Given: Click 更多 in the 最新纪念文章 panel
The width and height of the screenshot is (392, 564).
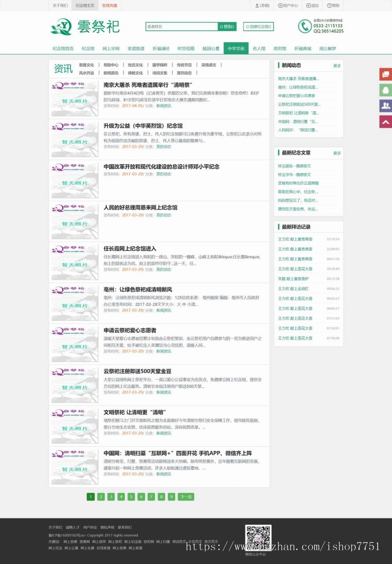Looking at the screenshot, I should click(337, 153).
